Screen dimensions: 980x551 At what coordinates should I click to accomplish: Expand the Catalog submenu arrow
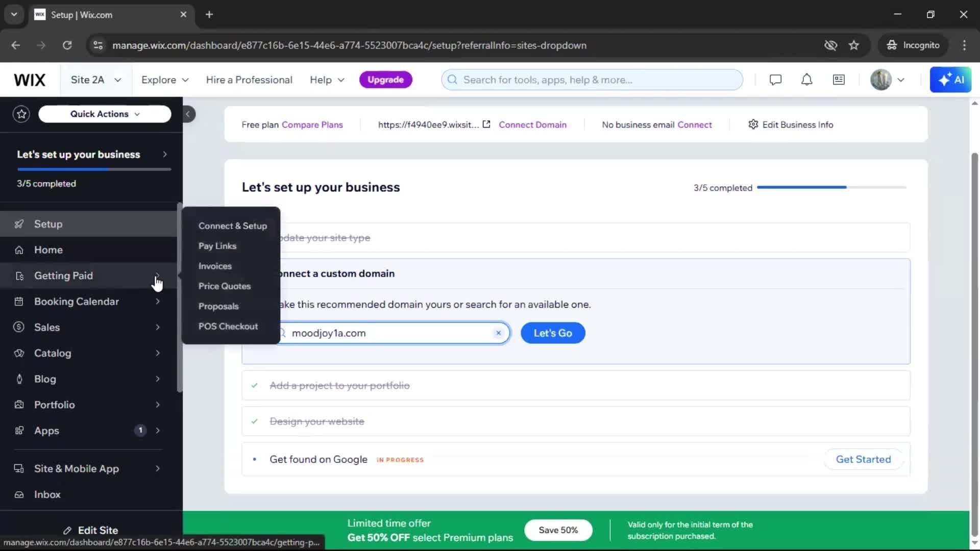click(x=158, y=353)
